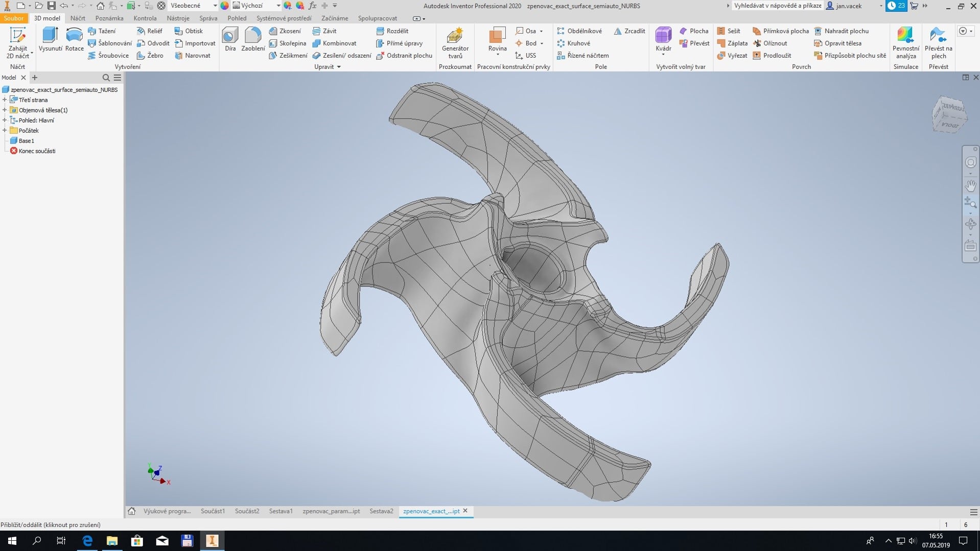This screenshot has width=980, height=551.
Task: Open the Pan hand tool in navigation bar
Action: 970,185
